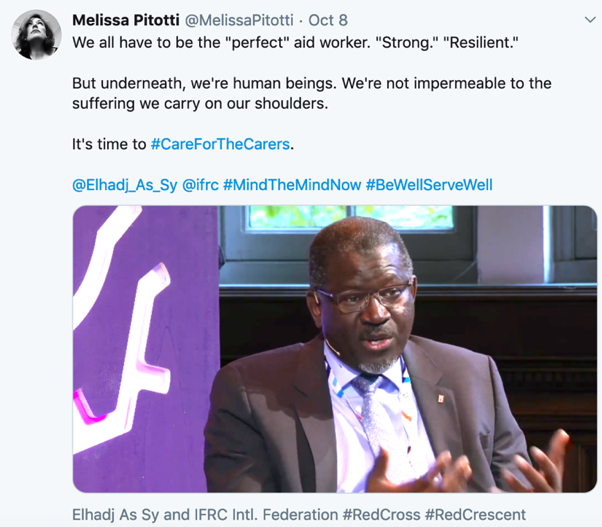Open the #RedCross hashtag in caption
The width and height of the screenshot is (602, 527).
coord(381,515)
